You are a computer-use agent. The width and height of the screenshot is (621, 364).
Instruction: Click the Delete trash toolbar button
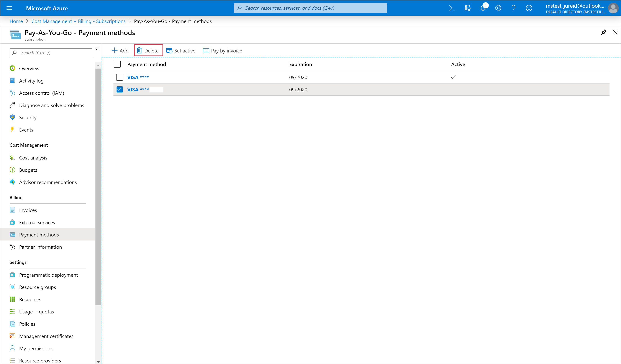coord(148,51)
